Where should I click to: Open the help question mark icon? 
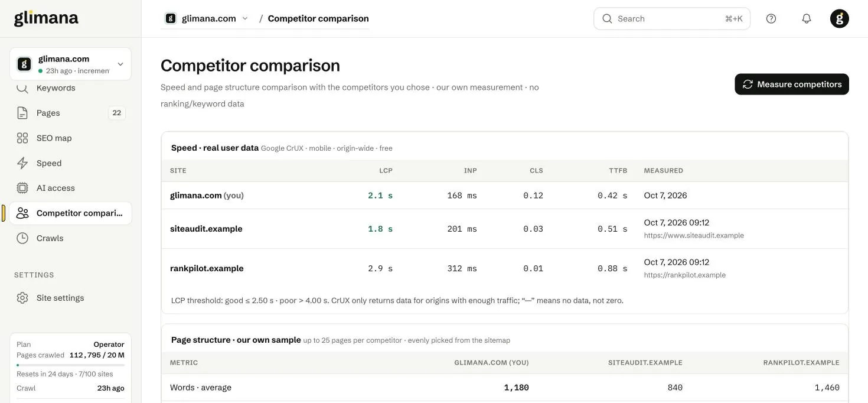[x=771, y=18]
